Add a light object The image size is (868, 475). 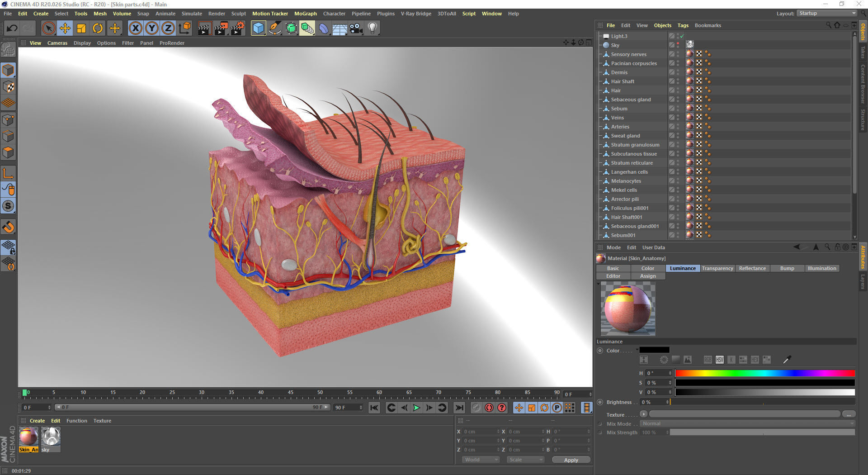(x=373, y=28)
